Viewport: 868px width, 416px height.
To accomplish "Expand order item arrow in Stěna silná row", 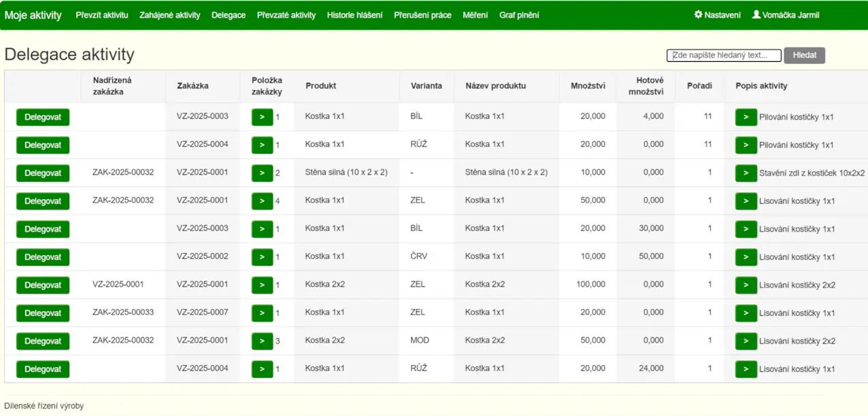I will coord(262,173).
